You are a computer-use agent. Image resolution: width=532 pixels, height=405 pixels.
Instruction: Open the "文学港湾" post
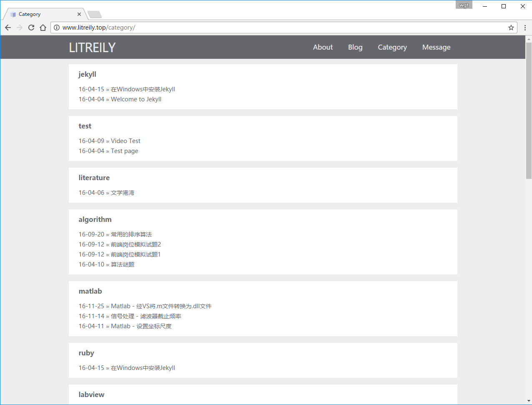[x=123, y=193]
